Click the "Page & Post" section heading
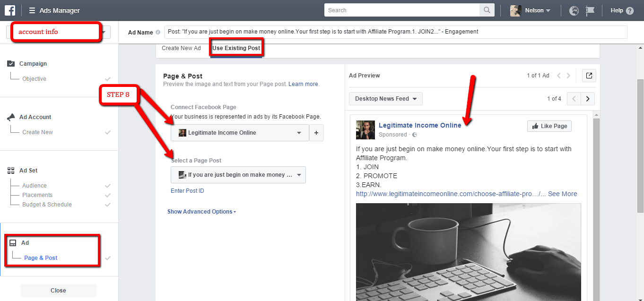 tap(183, 76)
